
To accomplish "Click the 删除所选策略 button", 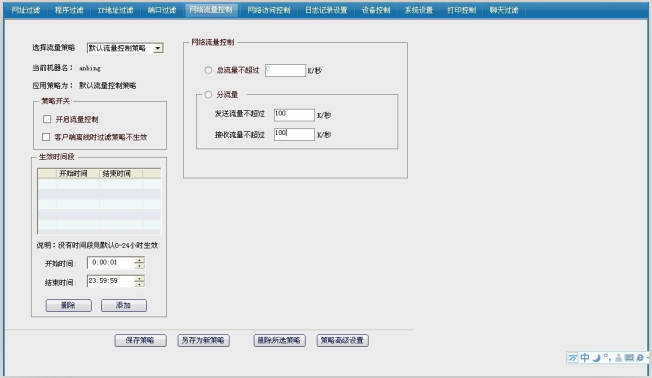I will coord(279,341).
